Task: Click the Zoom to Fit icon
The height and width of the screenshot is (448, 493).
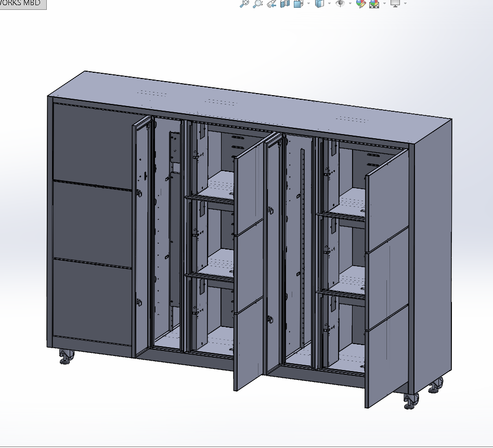Action: tap(244, 3)
